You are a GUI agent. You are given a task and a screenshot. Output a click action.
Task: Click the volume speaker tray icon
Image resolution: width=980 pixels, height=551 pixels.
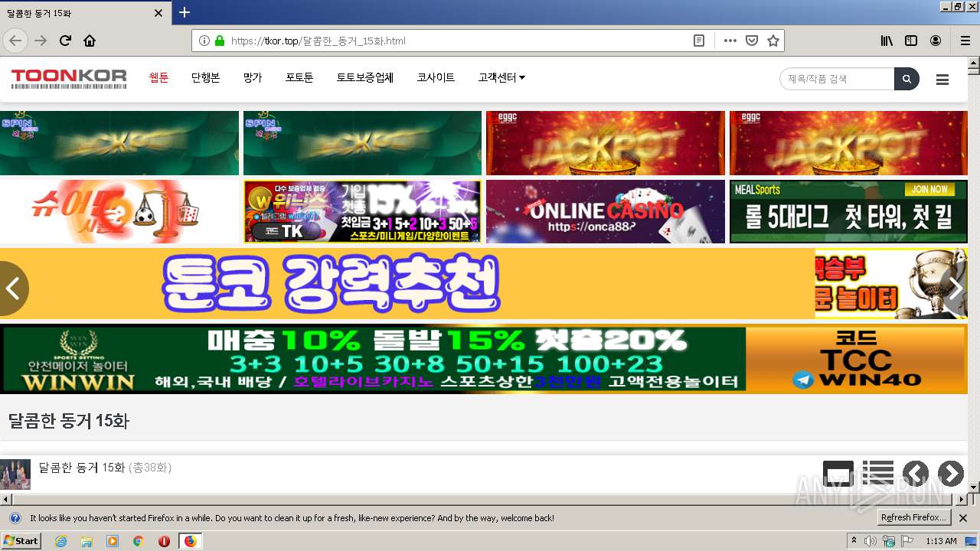871,541
